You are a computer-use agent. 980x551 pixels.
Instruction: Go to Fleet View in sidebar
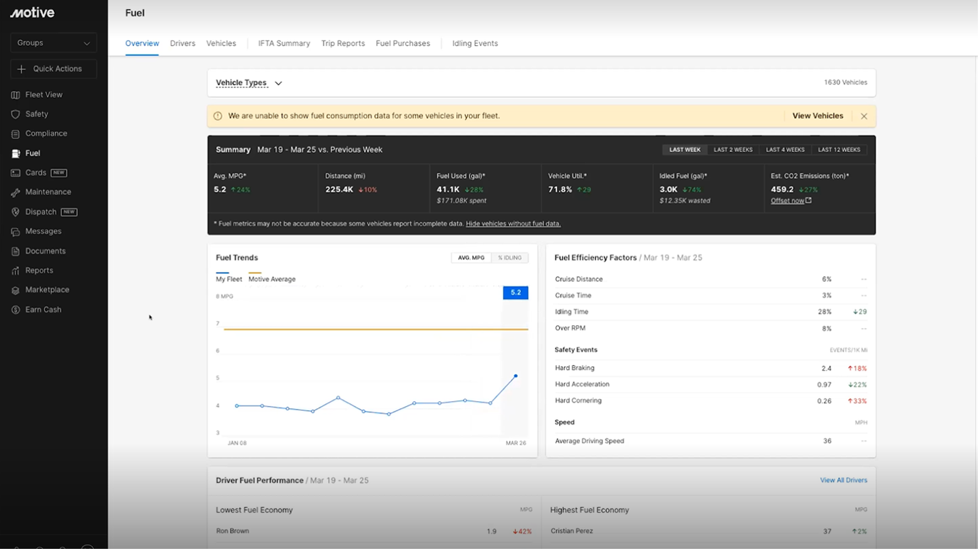click(x=44, y=95)
